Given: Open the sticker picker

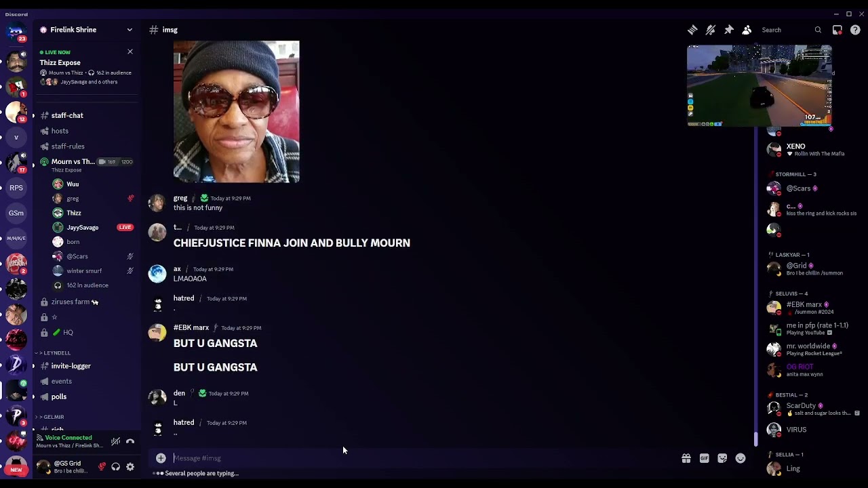Looking at the screenshot, I should coord(722,458).
